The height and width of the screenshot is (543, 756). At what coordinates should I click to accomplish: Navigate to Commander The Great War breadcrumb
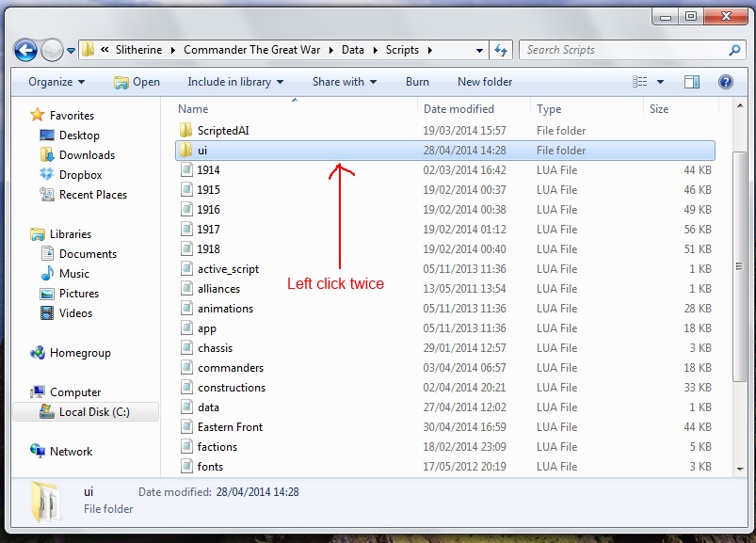click(251, 50)
